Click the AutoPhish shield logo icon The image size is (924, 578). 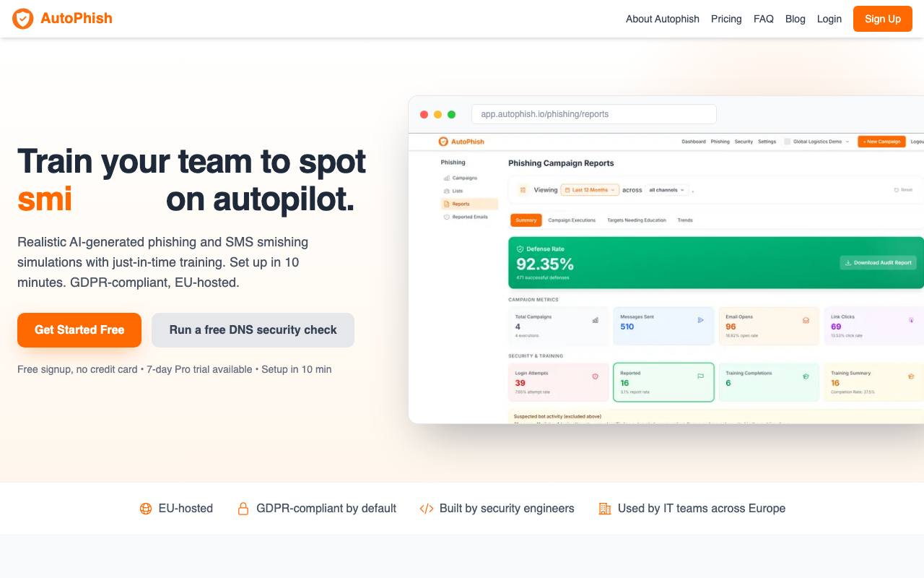[x=23, y=19]
